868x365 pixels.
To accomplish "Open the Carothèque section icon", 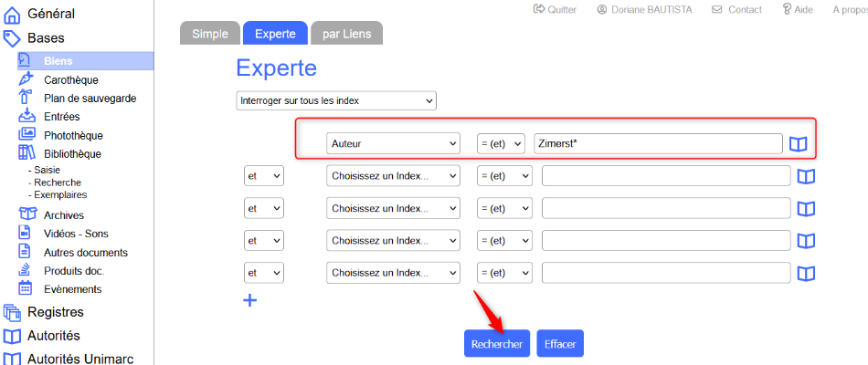I will tap(26, 79).
